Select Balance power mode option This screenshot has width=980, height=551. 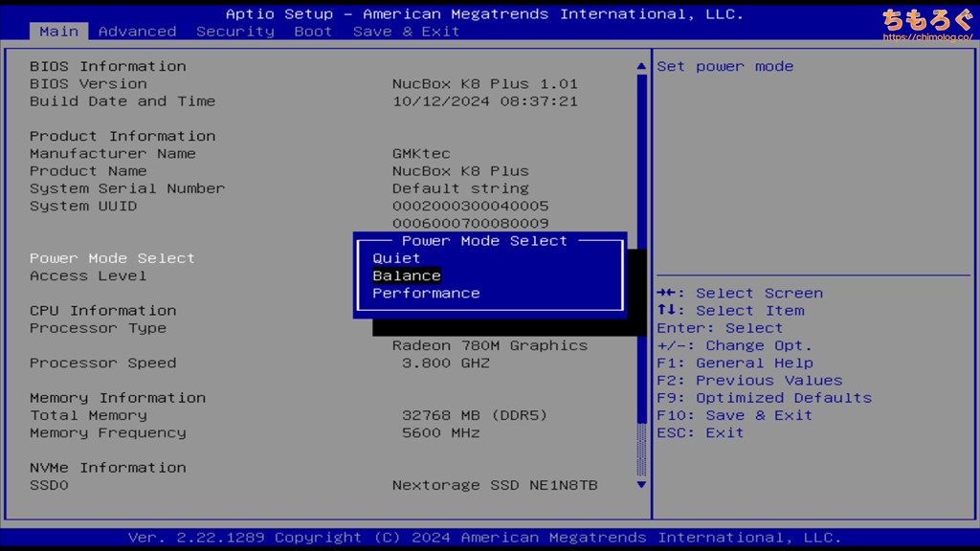click(407, 275)
